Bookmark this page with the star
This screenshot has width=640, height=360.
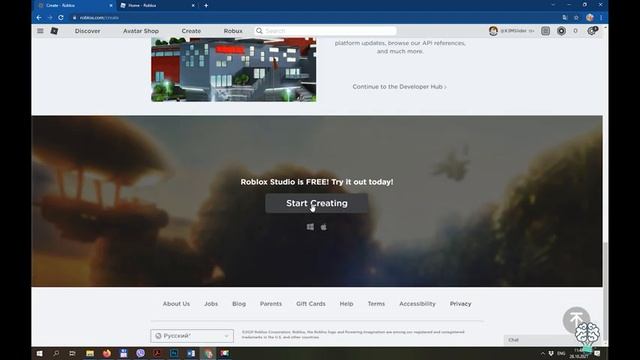coord(576,18)
